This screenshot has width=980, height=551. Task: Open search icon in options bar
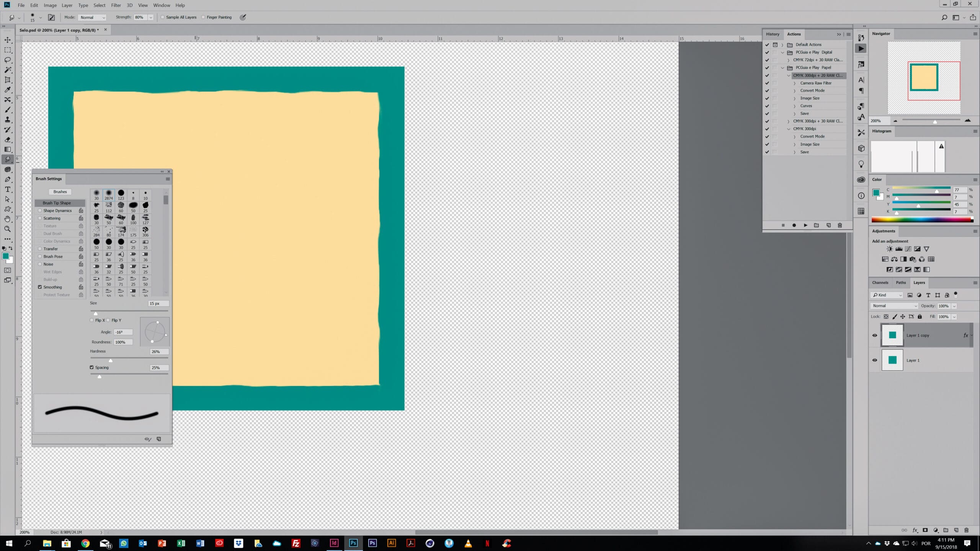[x=944, y=18]
